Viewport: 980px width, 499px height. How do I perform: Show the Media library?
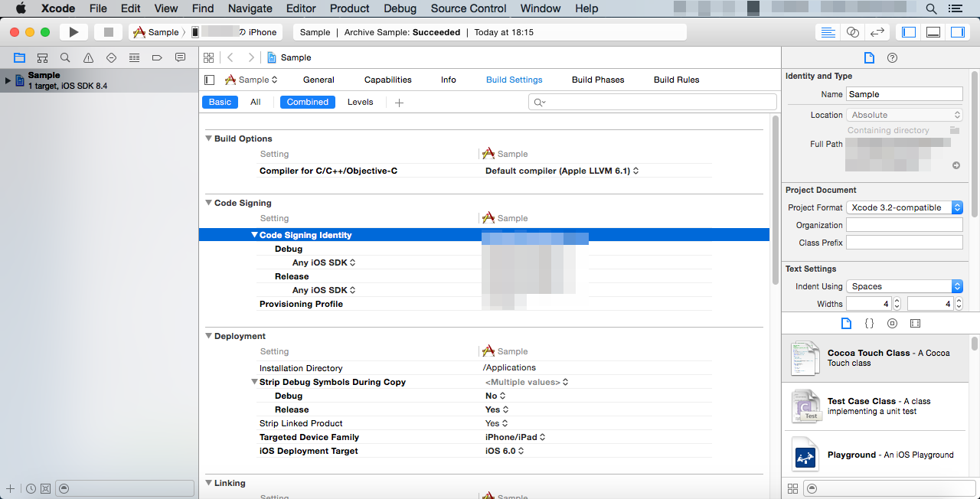coord(915,324)
